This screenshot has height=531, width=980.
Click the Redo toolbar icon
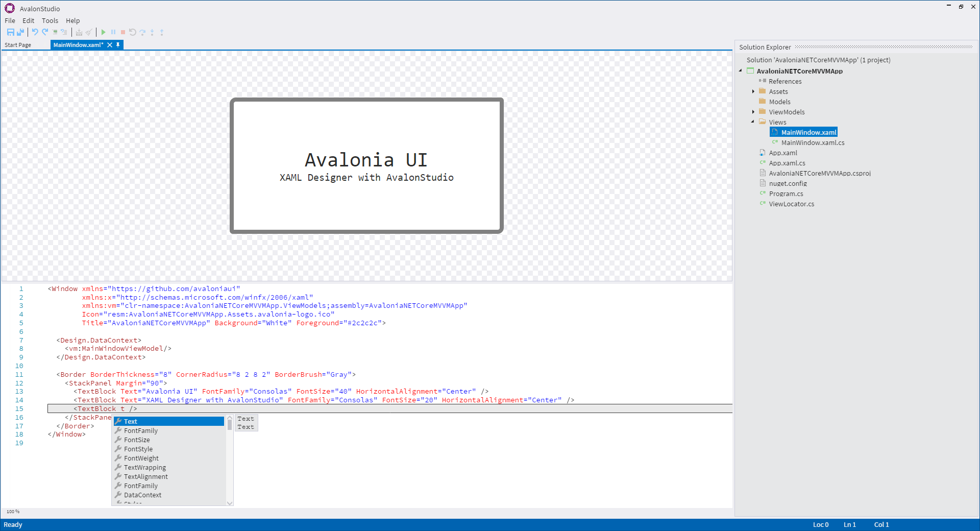tap(45, 32)
